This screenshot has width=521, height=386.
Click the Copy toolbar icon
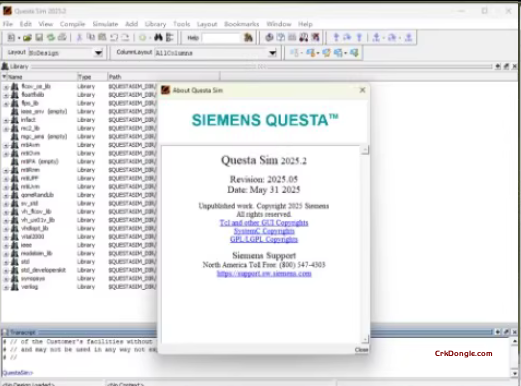[91, 37]
